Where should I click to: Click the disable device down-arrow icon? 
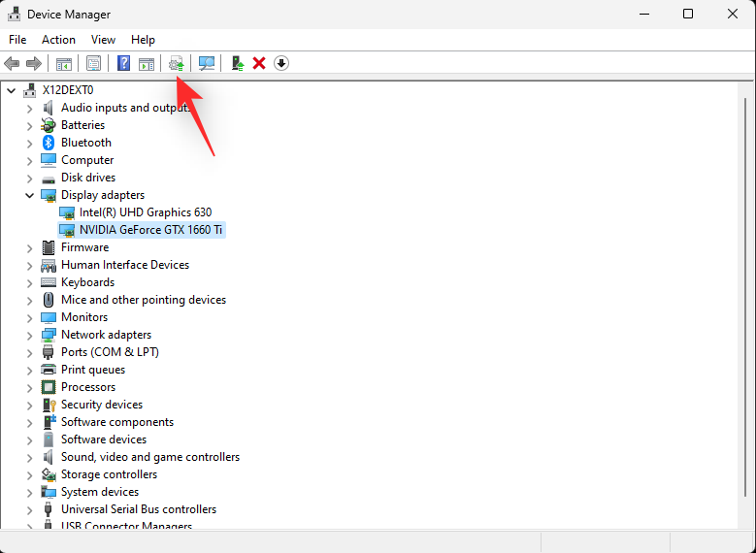click(281, 63)
